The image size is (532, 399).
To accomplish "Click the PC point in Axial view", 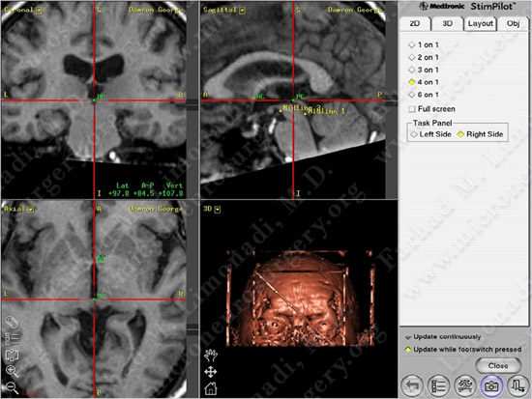I will tap(94, 299).
